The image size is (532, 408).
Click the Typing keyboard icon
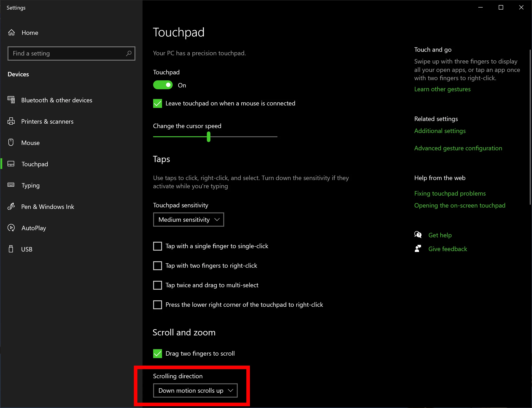point(11,185)
